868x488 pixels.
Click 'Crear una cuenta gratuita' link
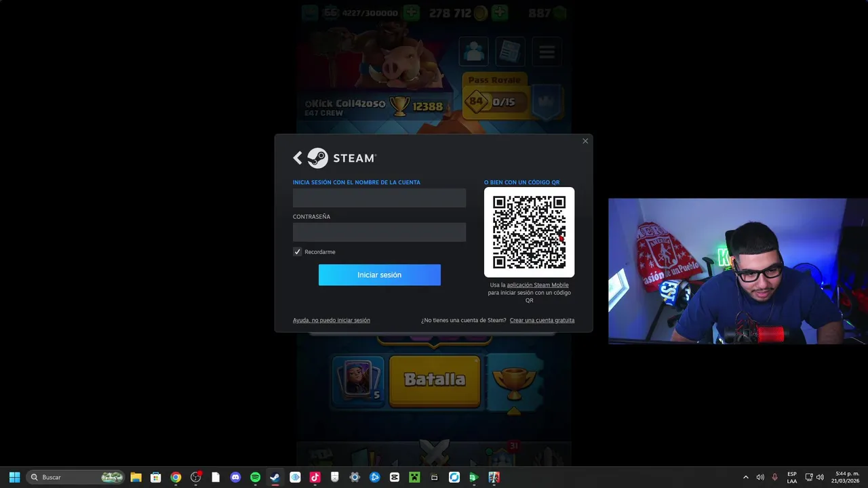pos(542,320)
